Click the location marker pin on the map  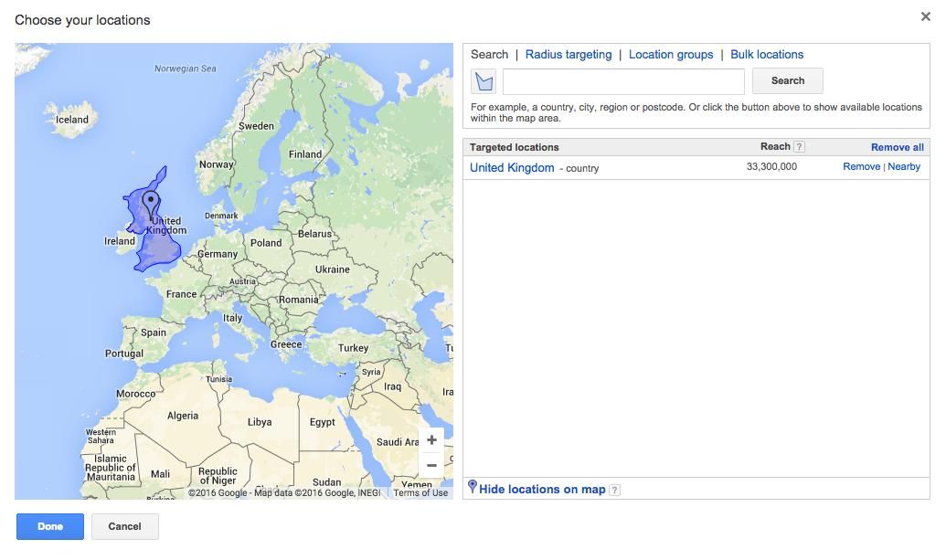pyautogui.click(x=151, y=201)
